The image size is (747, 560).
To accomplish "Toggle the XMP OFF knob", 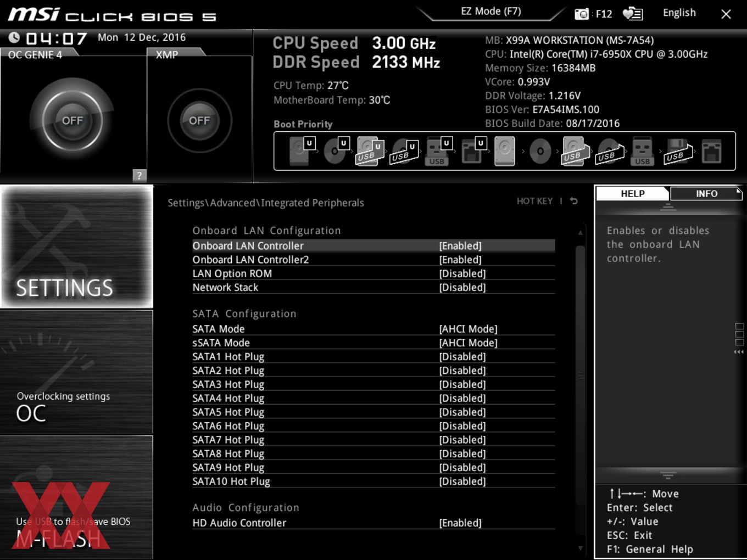I will coord(199,120).
